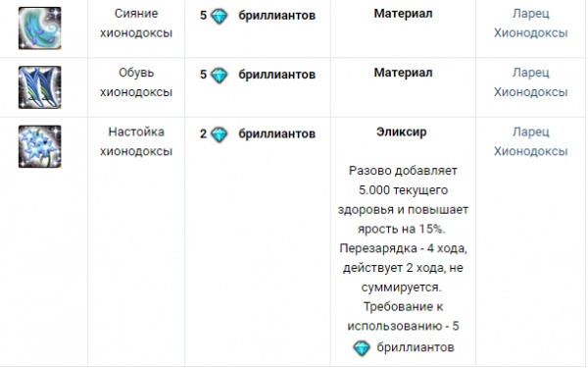The image size is (588, 368).
Task: Open Ларец Хионодоксы link in Сияние row
Action: [x=530, y=24]
